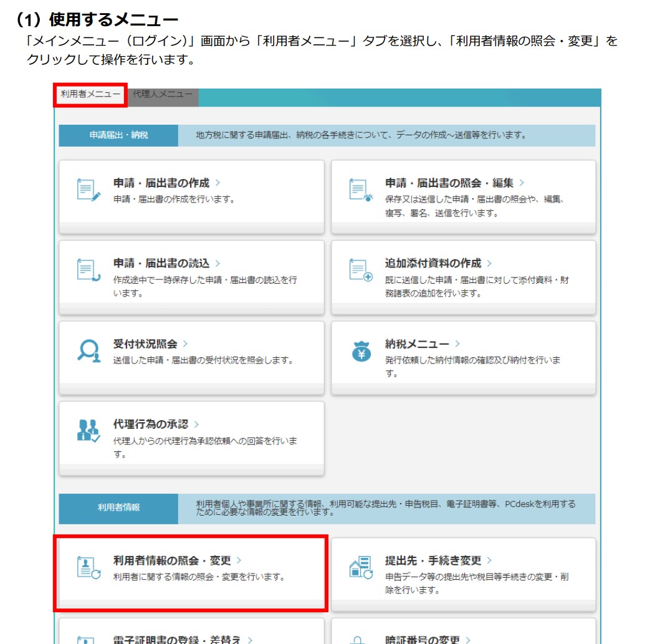Click the 暗証番号の変更 card title
Screen dimensions: 655x644
coord(422,639)
